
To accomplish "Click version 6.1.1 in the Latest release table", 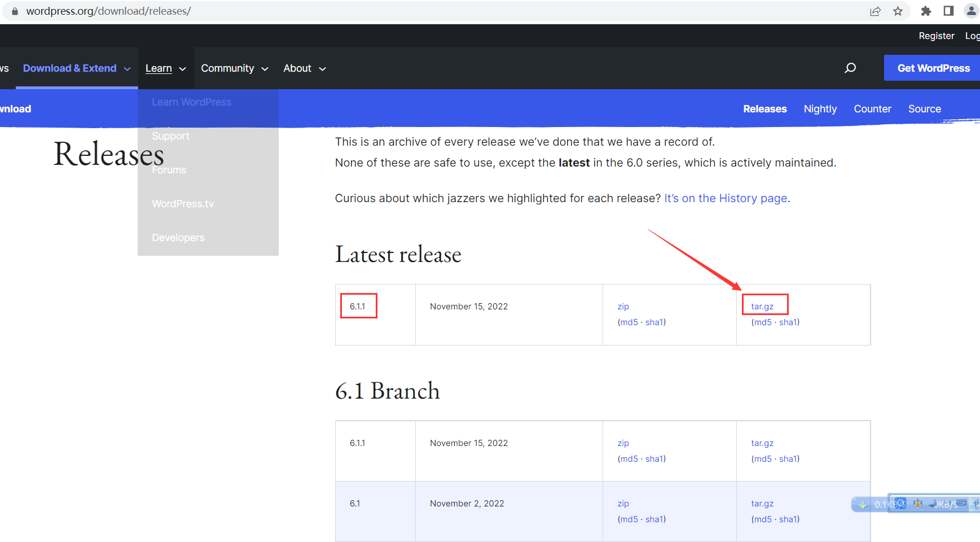I will [358, 307].
